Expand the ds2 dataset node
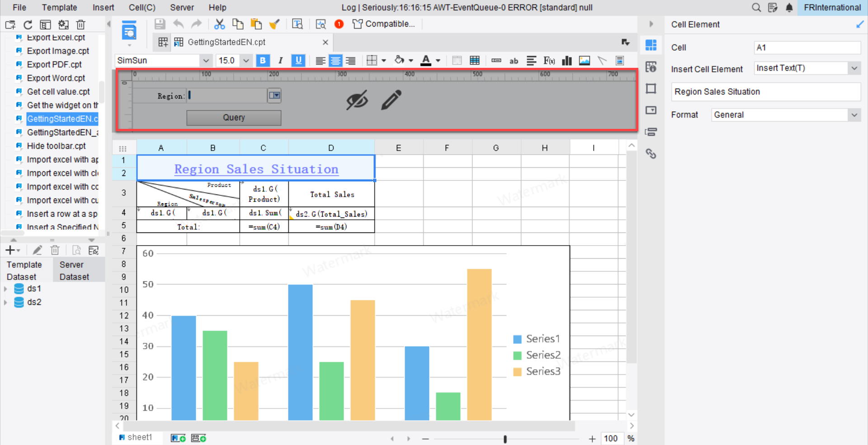 point(5,303)
